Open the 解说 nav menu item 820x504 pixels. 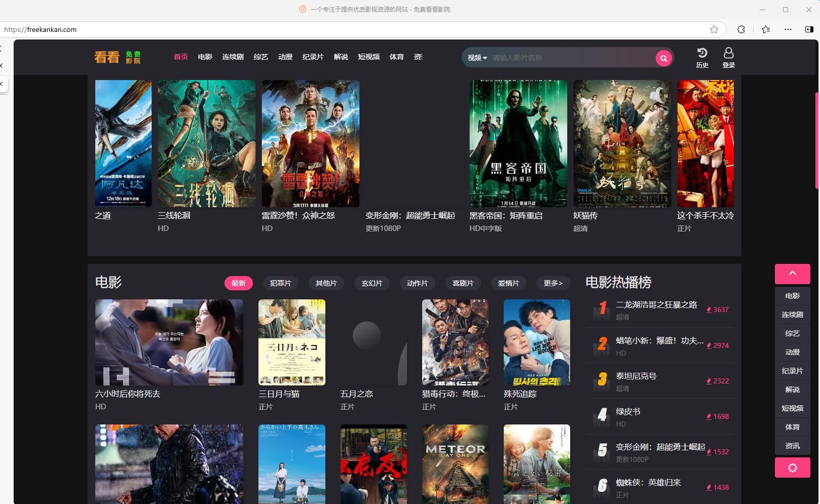click(341, 57)
